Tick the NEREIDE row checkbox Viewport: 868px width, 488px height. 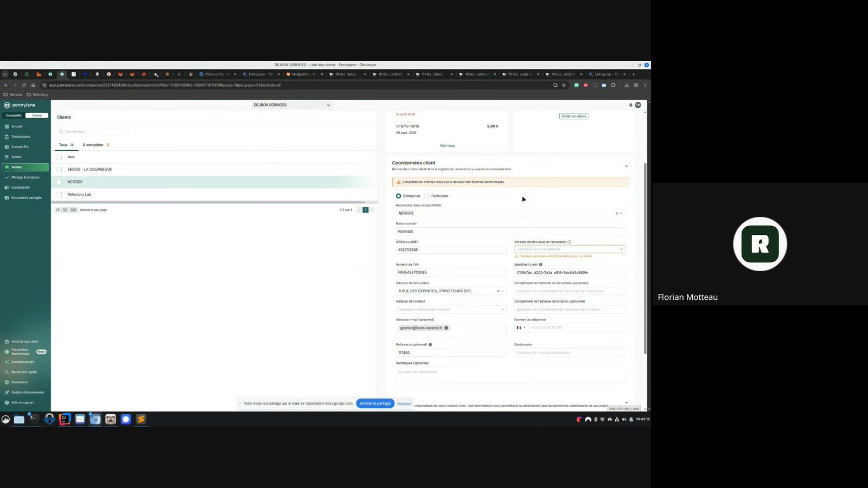pos(60,182)
